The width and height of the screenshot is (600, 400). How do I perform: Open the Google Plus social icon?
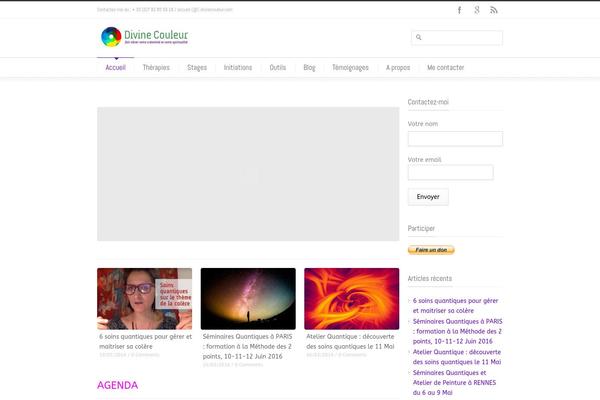click(477, 10)
